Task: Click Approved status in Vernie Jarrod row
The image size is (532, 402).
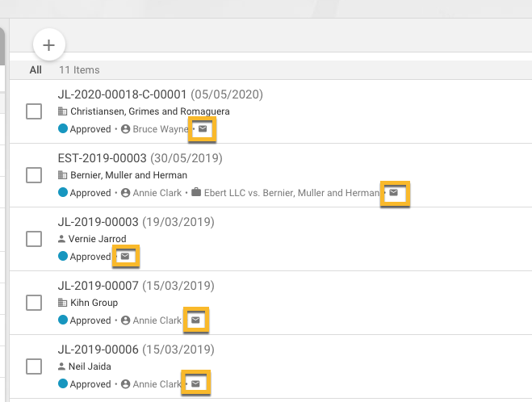Action: pos(90,257)
